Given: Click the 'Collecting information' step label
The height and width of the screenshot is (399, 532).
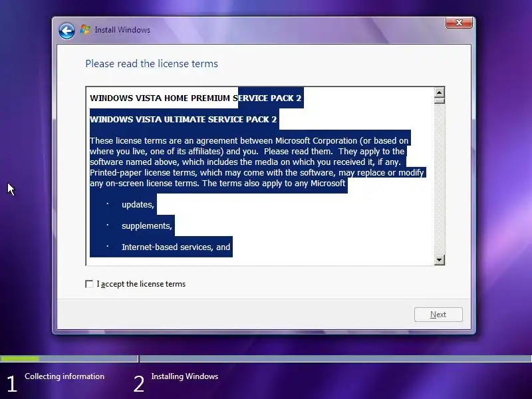Looking at the screenshot, I should point(65,376).
